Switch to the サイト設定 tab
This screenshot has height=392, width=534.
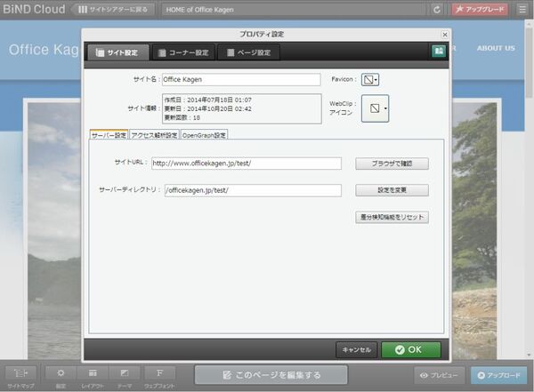117,52
